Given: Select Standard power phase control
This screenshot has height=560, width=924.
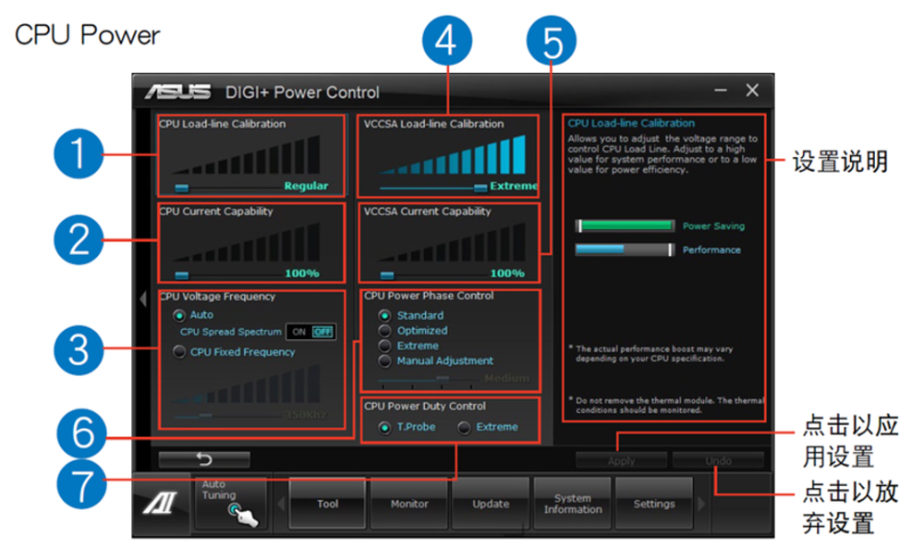Looking at the screenshot, I should [x=384, y=315].
